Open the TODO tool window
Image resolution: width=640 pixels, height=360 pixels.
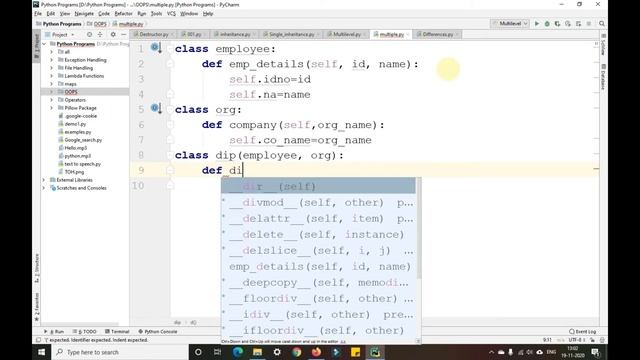[85, 331]
